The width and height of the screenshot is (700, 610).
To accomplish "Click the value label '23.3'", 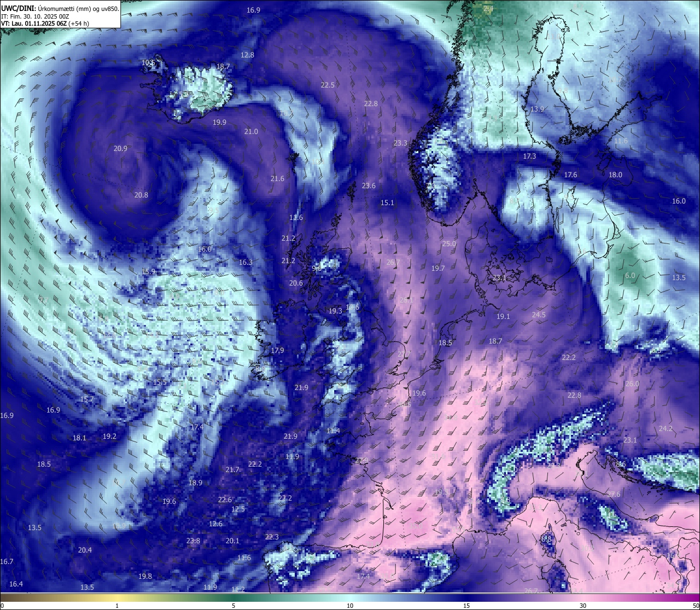I will 400,143.
